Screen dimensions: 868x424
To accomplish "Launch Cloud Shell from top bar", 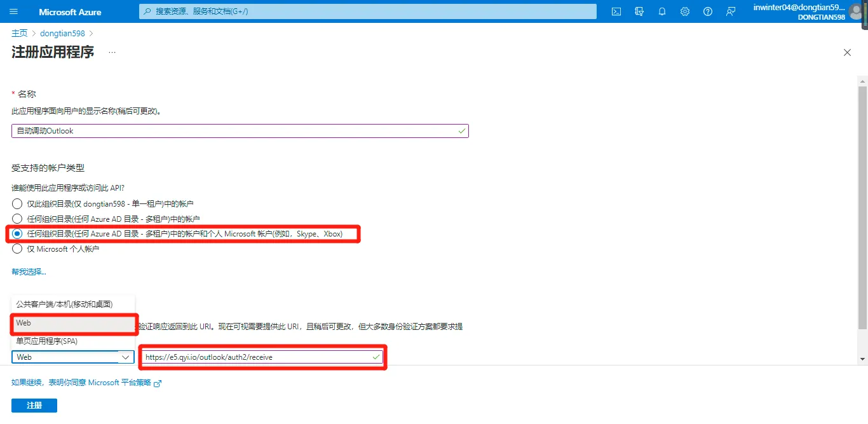I will point(616,11).
